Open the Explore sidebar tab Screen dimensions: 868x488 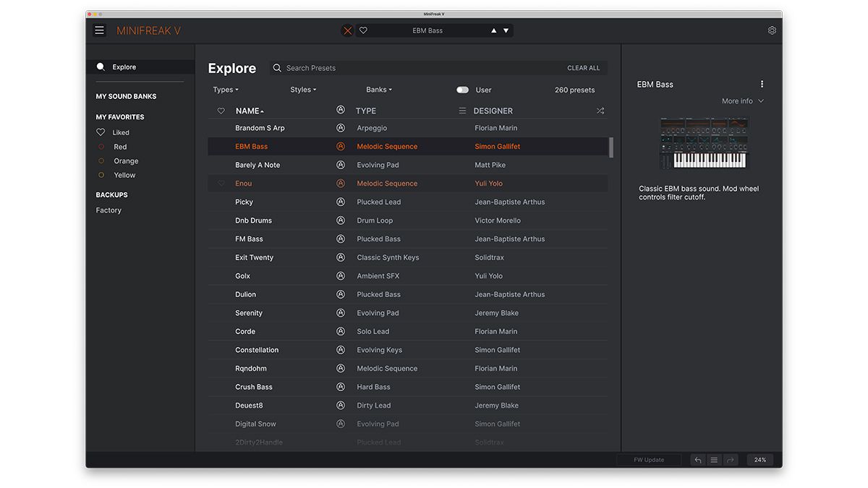pyautogui.click(x=140, y=67)
